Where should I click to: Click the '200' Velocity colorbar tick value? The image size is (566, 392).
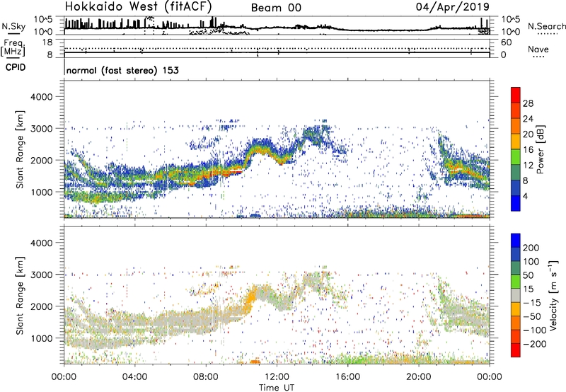(x=531, y=248)
